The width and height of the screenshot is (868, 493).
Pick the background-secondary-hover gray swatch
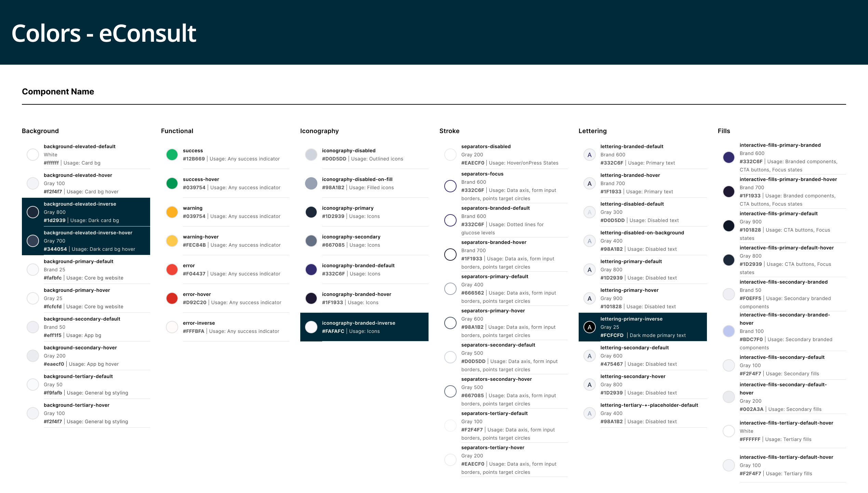[33, 356]
